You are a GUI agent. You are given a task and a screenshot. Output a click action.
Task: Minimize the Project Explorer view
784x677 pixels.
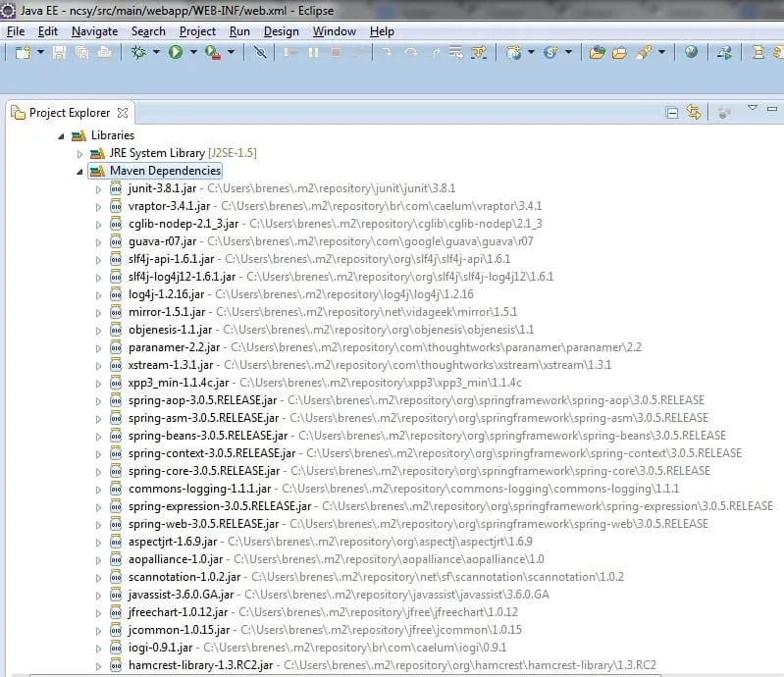(x=772, y=109)
